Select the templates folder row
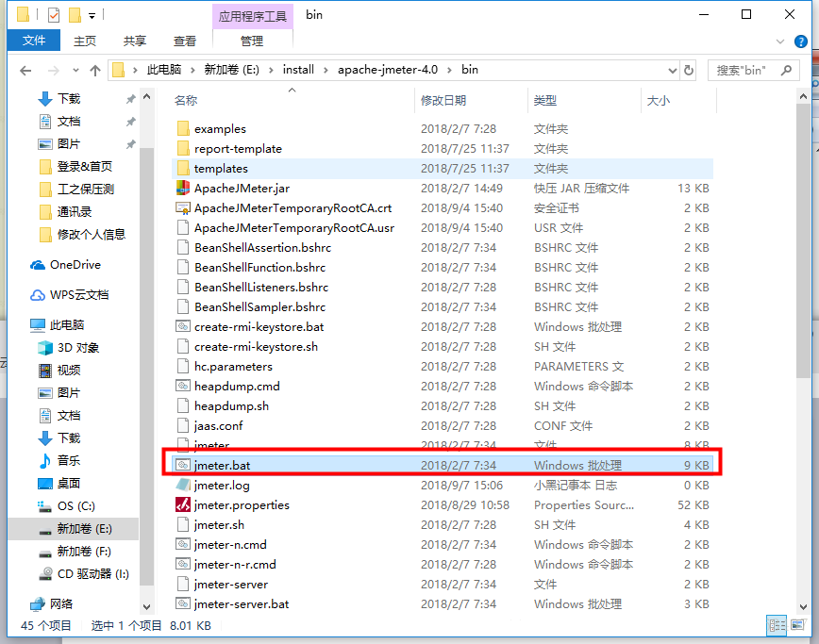This screenshot has height=644, width=819. 443,168
